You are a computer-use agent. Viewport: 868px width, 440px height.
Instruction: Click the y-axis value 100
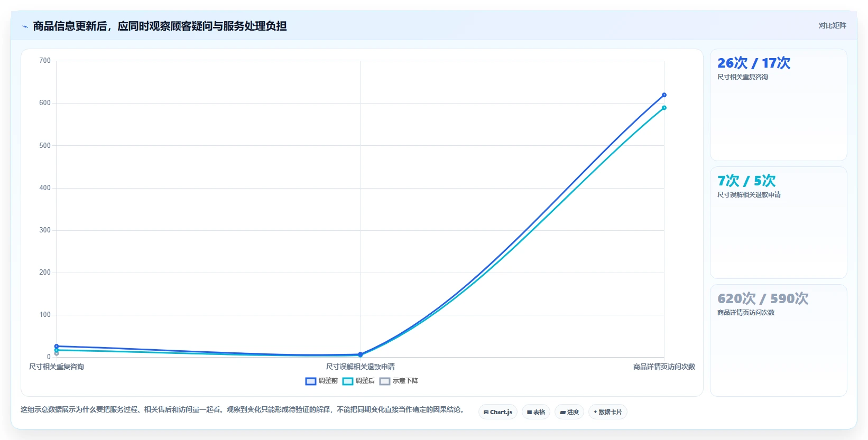45,315
